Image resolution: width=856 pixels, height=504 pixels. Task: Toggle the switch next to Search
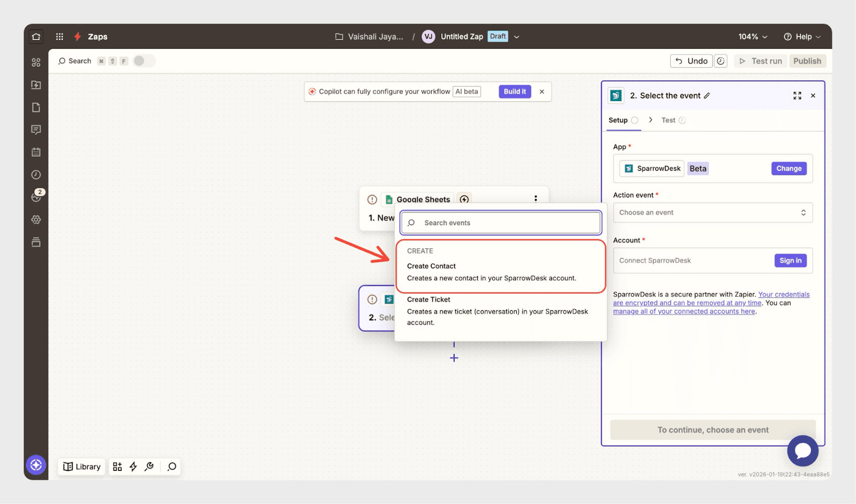point(143,61)
